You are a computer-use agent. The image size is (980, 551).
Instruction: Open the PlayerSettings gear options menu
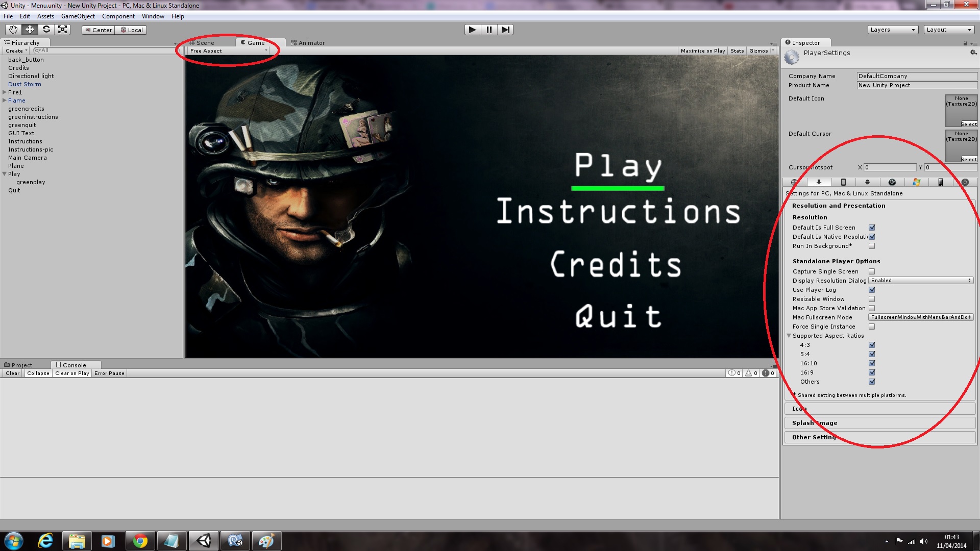click(x=973, y=53)
